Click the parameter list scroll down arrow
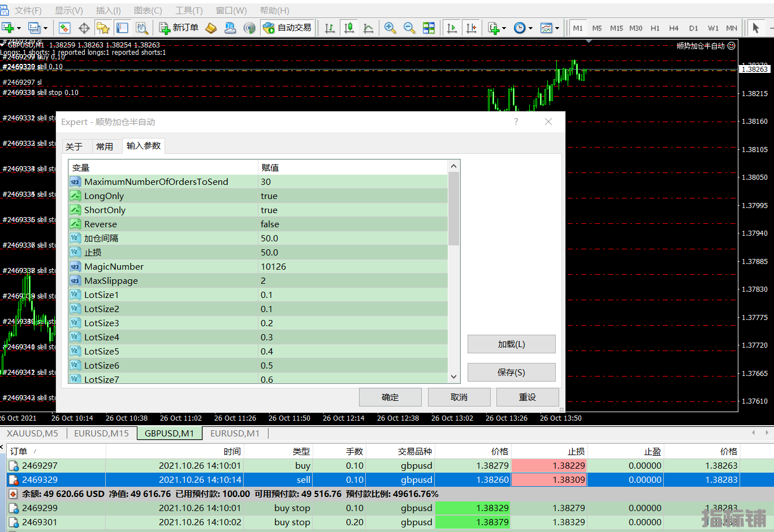 pos(453,377)
